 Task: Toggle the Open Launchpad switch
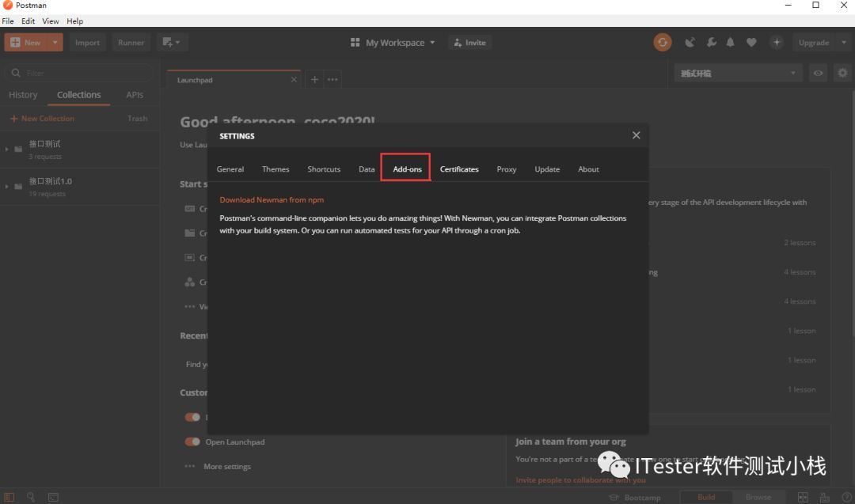(x=192, y=441)
